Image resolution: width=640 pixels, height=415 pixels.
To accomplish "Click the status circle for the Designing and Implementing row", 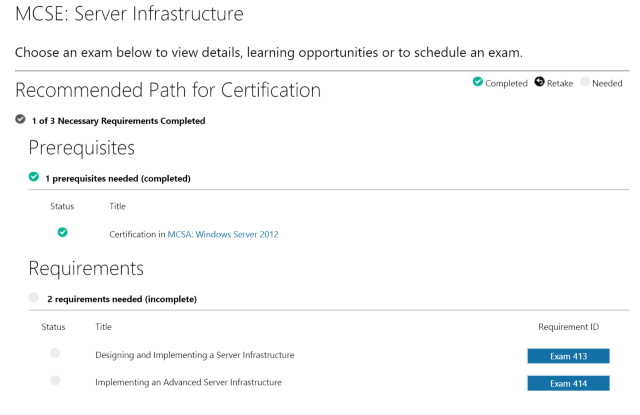I will coord(55,353).
